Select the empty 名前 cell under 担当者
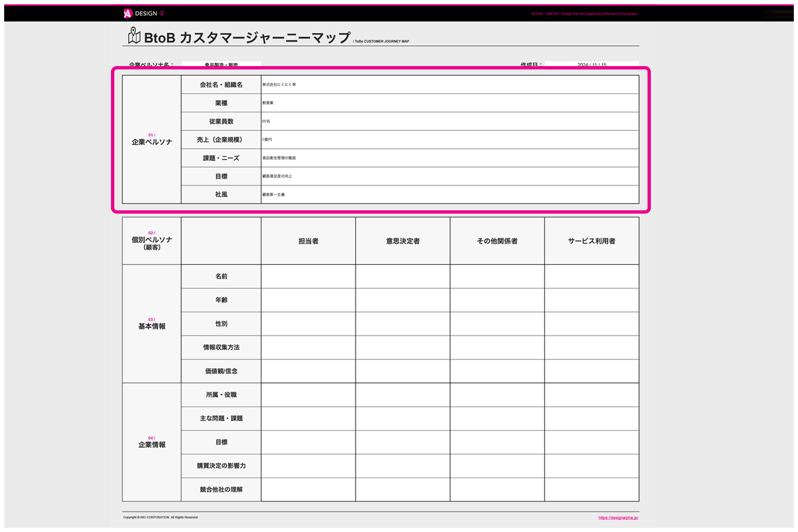This screenshot has height=532, width=798. point(308,276)
